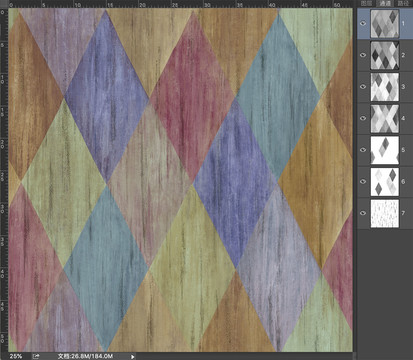Toggle the eye icon for channel 7
The image size is (413, 360).
(x=363, y=213)
